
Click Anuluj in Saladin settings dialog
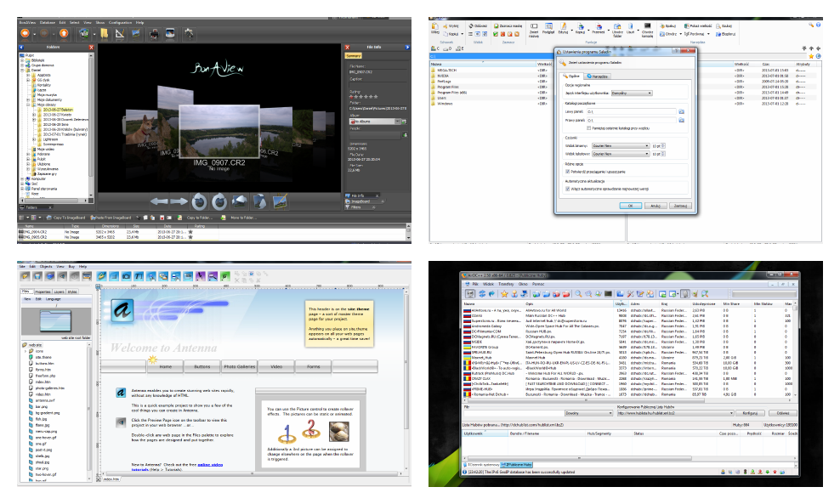pos(656,206)
